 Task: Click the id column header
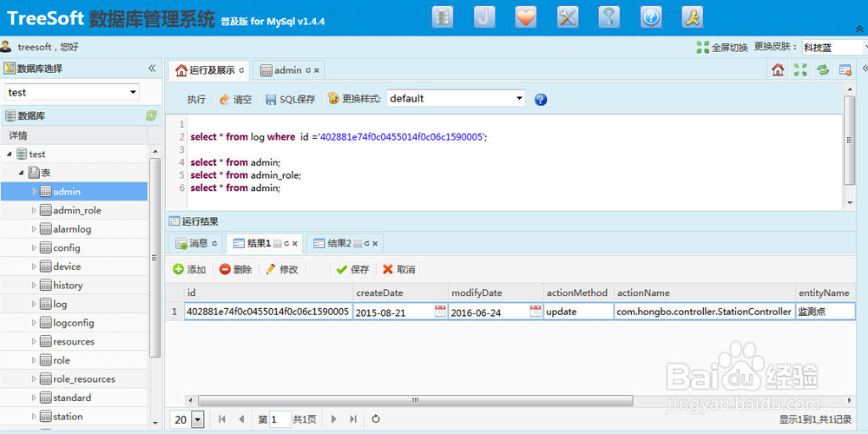[x=268, y=293]
